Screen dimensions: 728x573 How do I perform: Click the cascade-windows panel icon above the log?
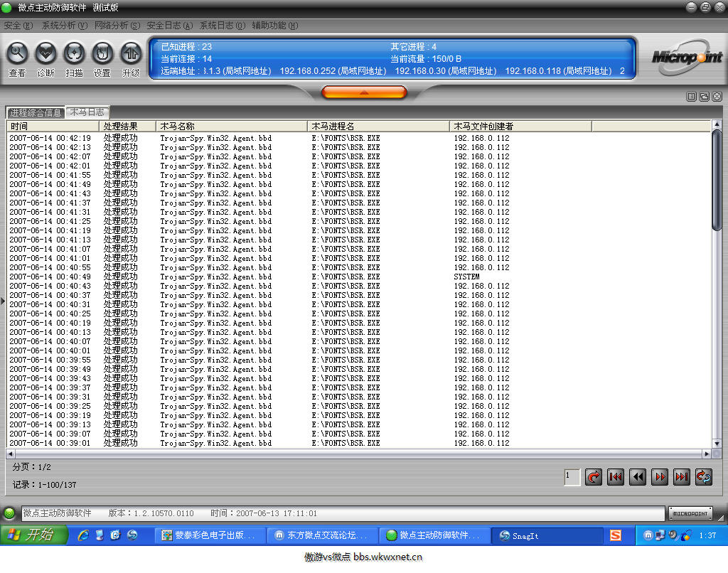pyautogui.click(x=705, y=96)
